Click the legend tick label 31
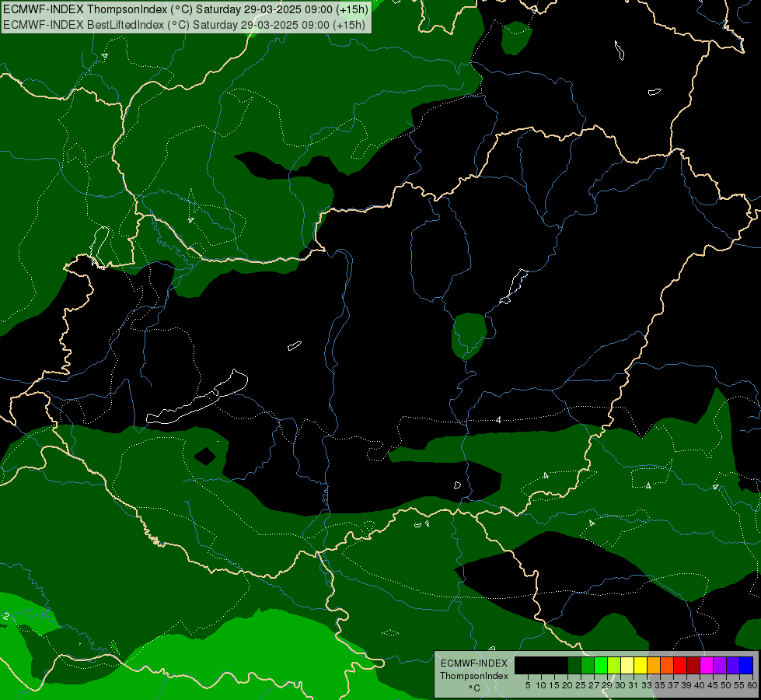Viewport: 761px width, 700px height. coord(634,685)
